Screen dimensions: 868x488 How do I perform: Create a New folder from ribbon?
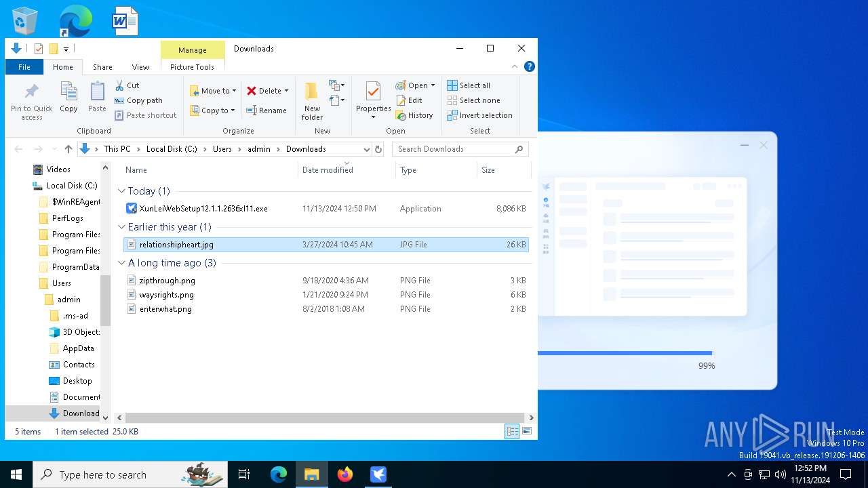pos(312,102)
